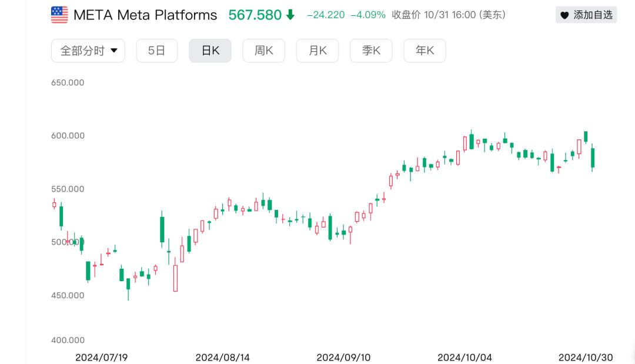Image resolution: width=635 pixels, height=364 pixels.
Task: Click the 600.000 price axis label
Action: (x=68, y=136)
